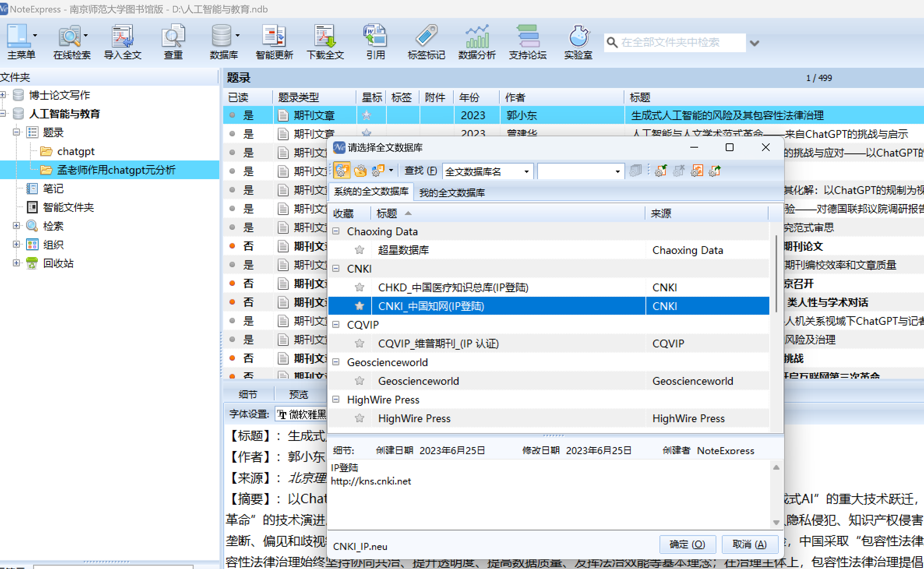Toggle favorite star for CHKD_中国医疗知识总库
Viewport: 924px width, 569px height.
[360, 287]
